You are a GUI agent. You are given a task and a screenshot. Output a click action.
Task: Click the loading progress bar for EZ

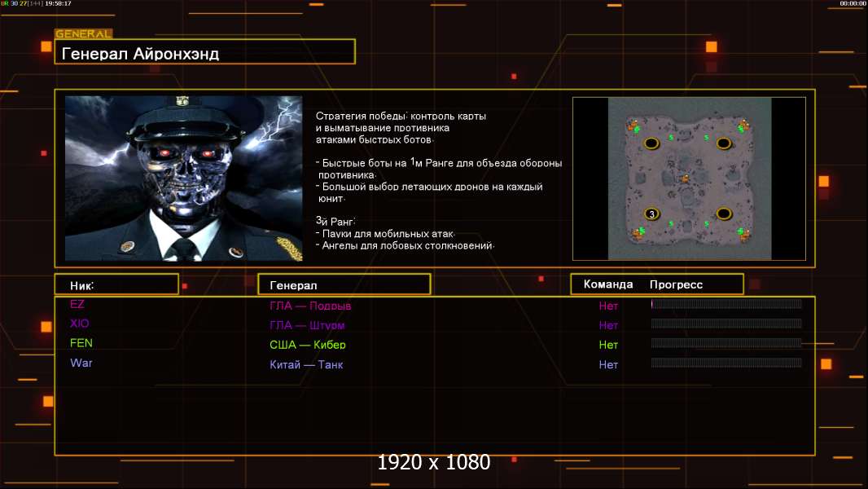pos(726,303)
